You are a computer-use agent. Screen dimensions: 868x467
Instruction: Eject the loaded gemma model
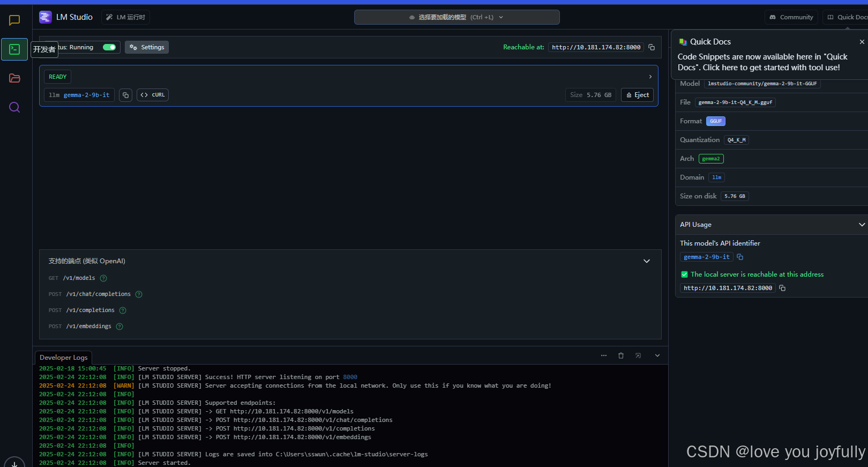coord(637,95)
